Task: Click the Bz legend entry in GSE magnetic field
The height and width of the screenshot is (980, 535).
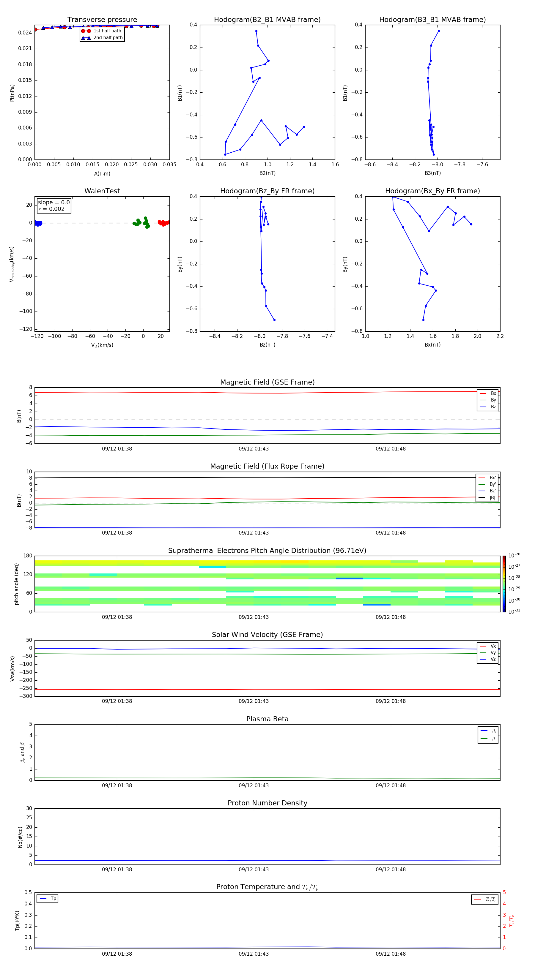Action: point(488,407)
